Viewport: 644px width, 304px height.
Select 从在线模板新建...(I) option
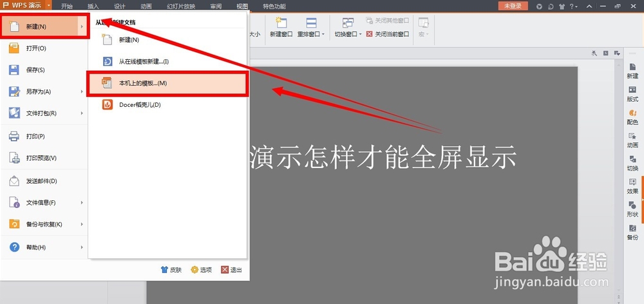click(167, 62)
